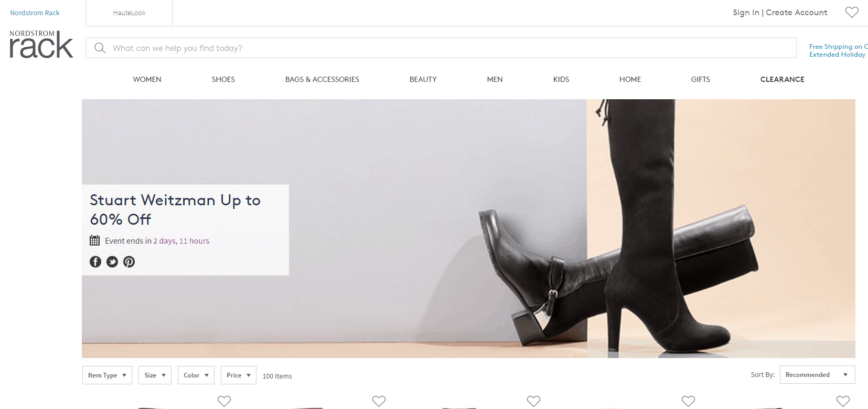Click the '100 Items' count text

click(277, 376)
